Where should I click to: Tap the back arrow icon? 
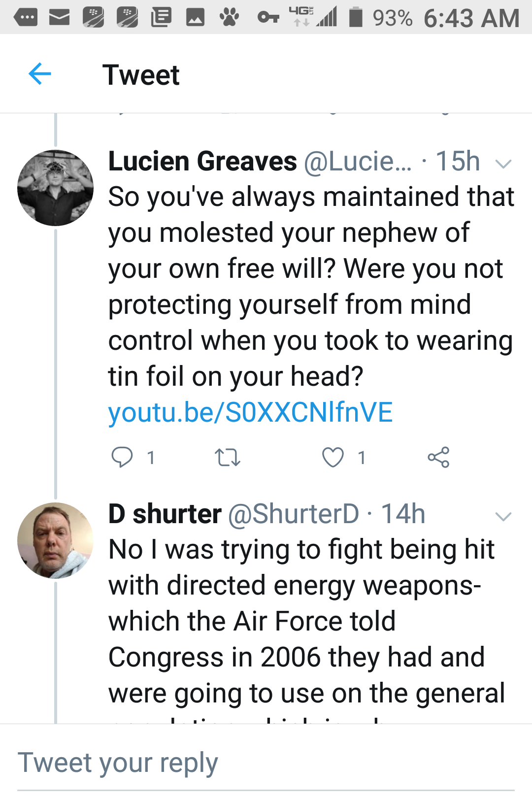(x=40, y=74)
